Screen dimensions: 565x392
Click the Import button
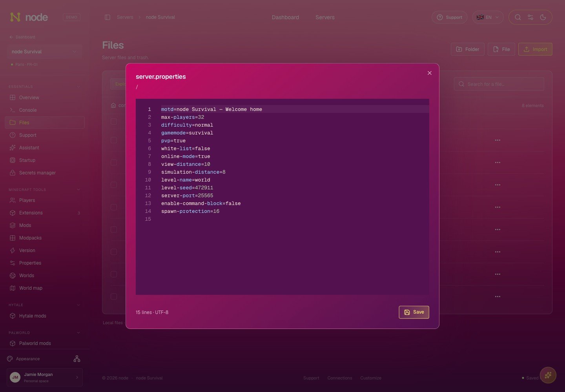pyautogui.click(x=535, y=49)
